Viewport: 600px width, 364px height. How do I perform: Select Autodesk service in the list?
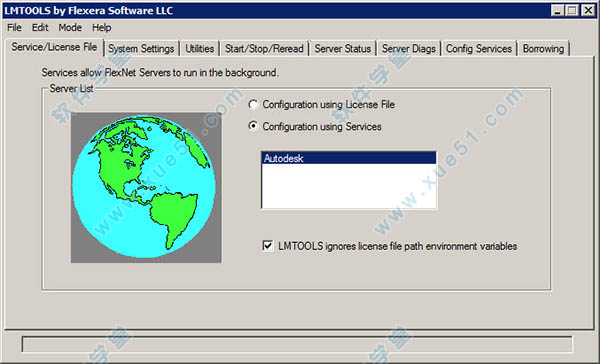pos(349,158)
